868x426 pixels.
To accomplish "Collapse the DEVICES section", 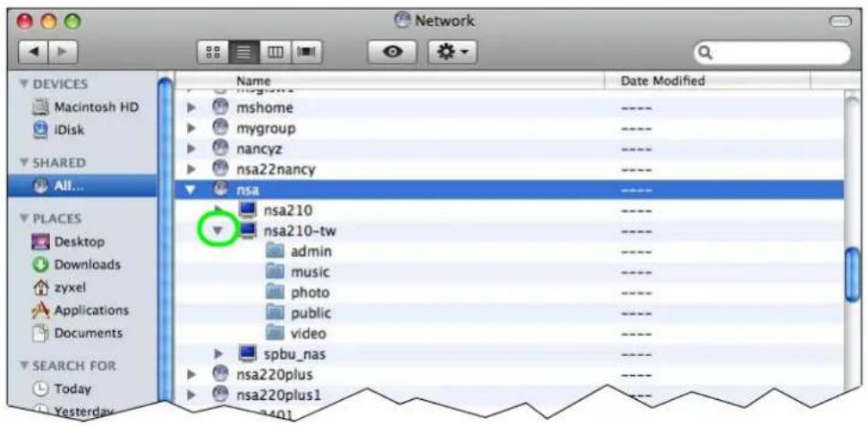I will point(24,84).
